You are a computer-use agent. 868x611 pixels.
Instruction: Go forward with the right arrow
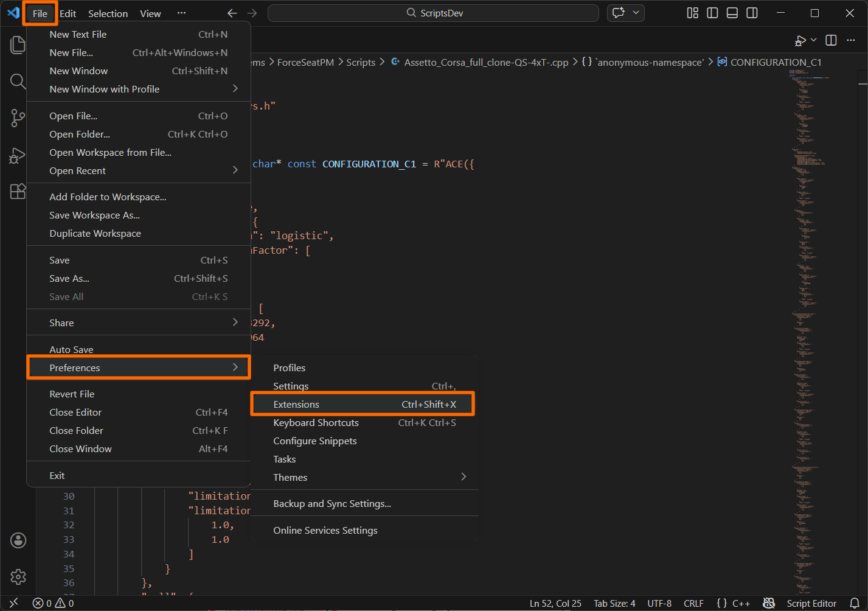pyautogui.click(x=252, y=13)
